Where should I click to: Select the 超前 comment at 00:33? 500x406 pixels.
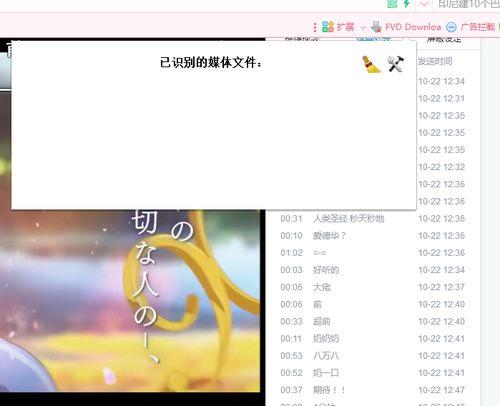(373, 321)
